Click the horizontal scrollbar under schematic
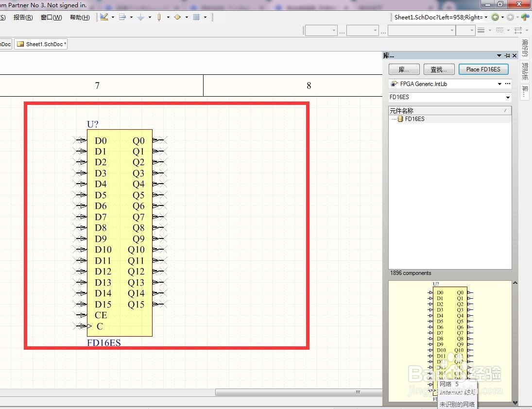The width and height of the screenshot is (532, 409). click(x=299, y=392)
